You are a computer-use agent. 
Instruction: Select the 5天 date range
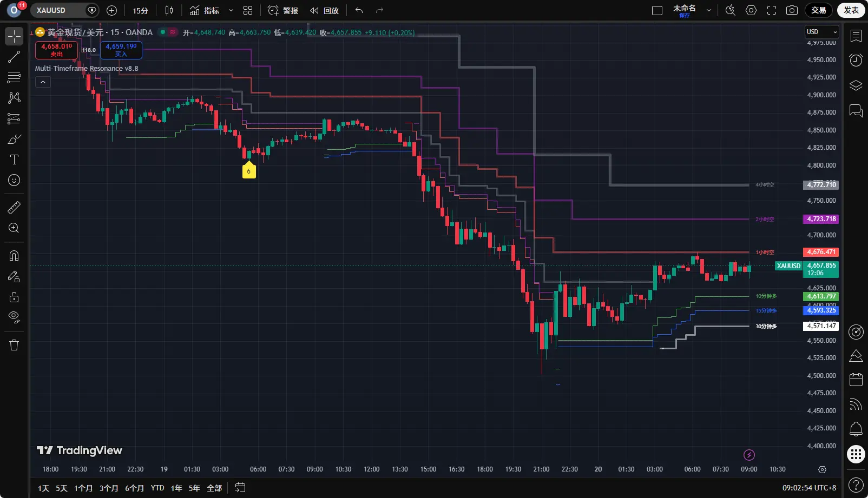point(62,488)
